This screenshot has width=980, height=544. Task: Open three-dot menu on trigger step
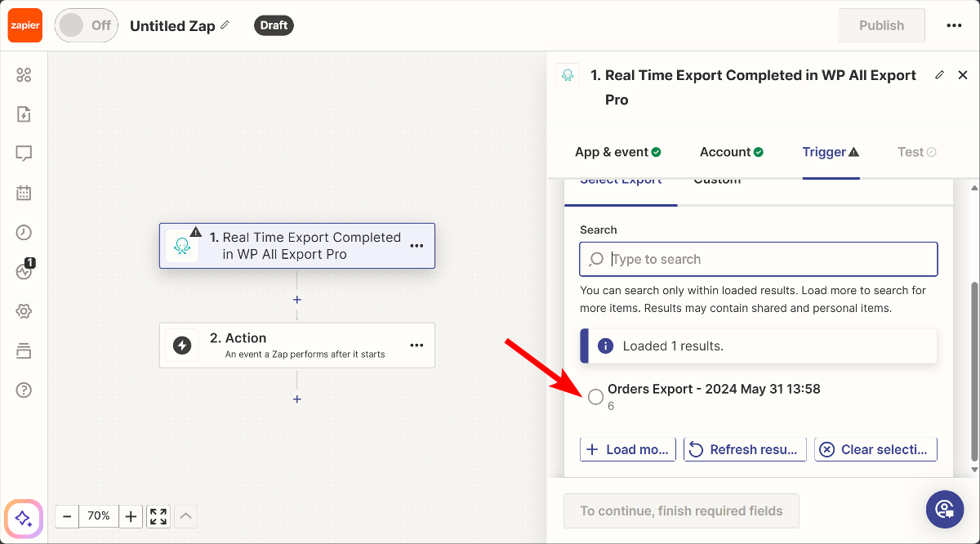click(x=416, y=246)
